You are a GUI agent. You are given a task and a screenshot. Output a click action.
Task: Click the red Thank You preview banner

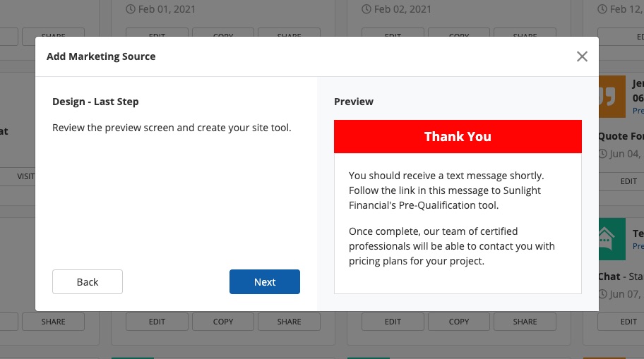458,137
